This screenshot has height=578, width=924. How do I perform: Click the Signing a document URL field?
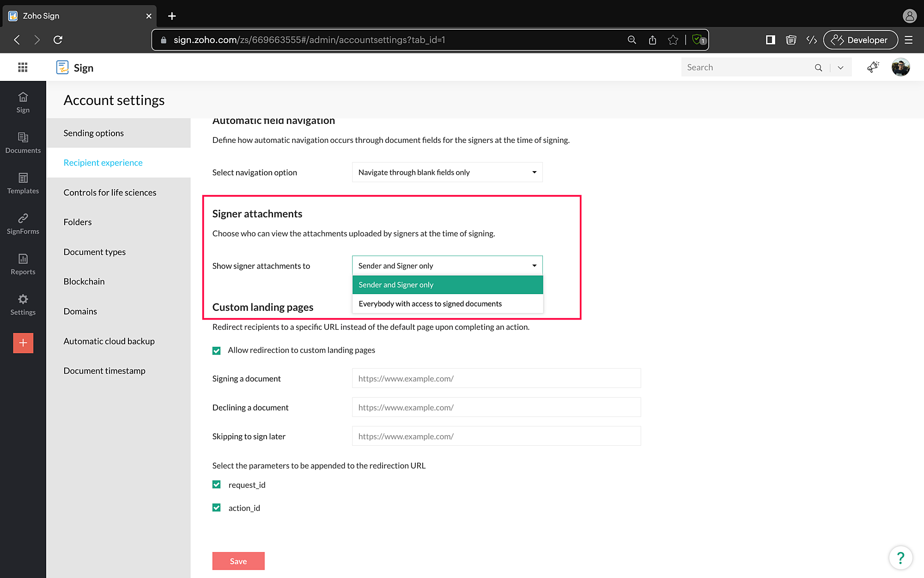(x=496, y=379)
